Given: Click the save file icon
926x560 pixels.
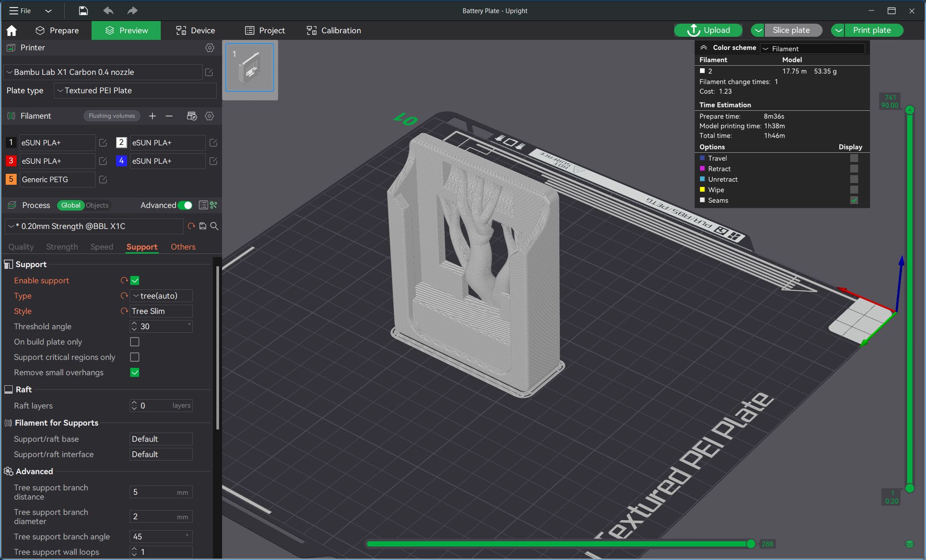Looking at the screenshot, I should (83, 11).
